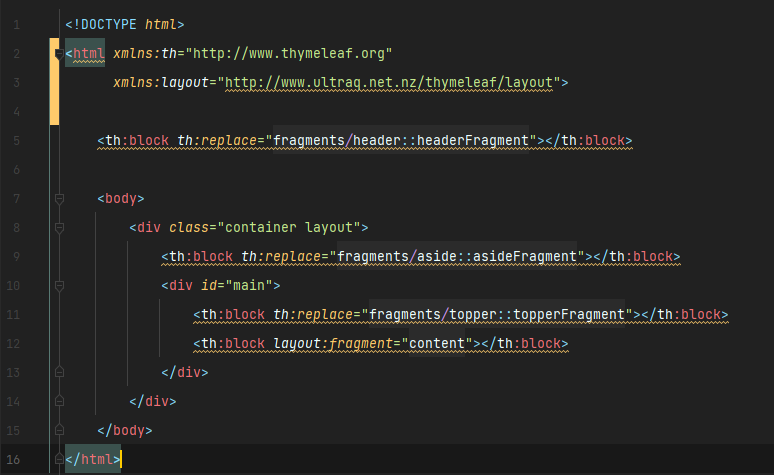Click the closing html tag on line 16
The height and width of the screenshot is (475, 774).
tap(93, 460)
